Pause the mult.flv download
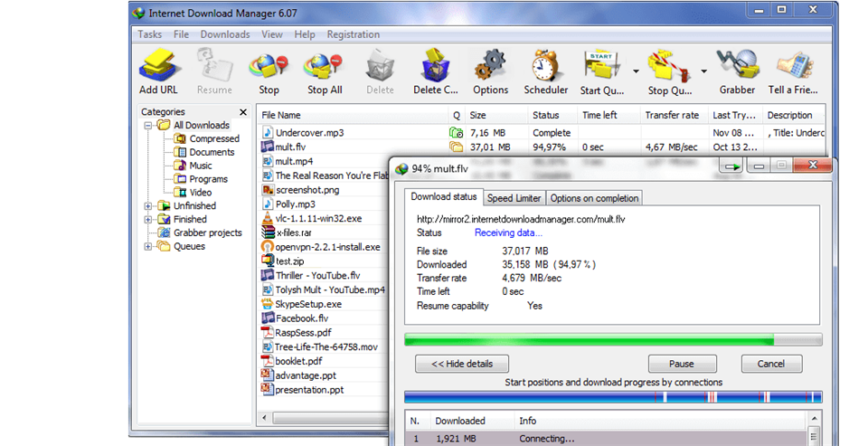Screen dimensions: 868x446 point(681,364)
